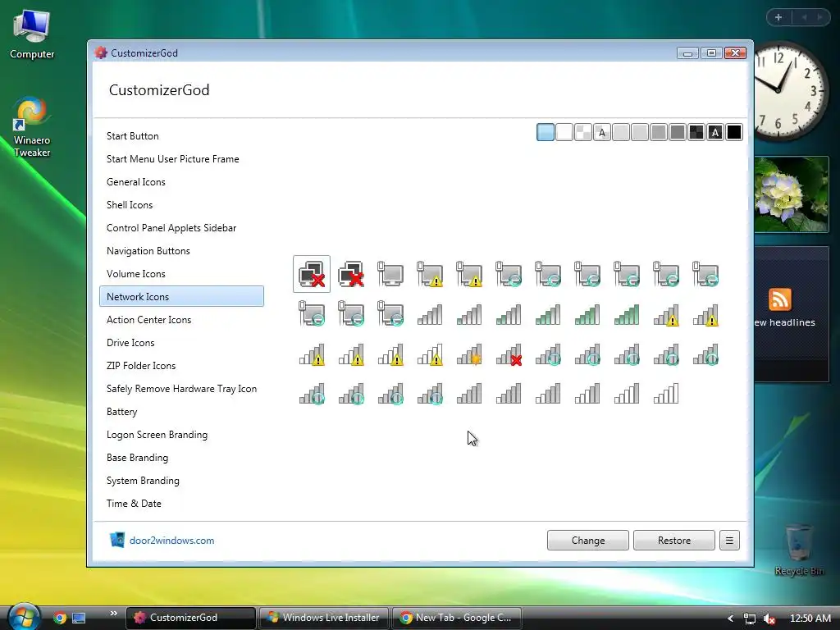This screenshot has height=630, width=840.
Task: Click the RSS feed headlines gadget icon
Action: point(779,299)
